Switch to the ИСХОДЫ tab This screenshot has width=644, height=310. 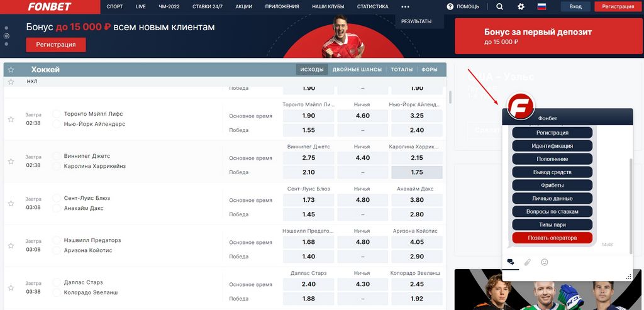pos(312,70)
